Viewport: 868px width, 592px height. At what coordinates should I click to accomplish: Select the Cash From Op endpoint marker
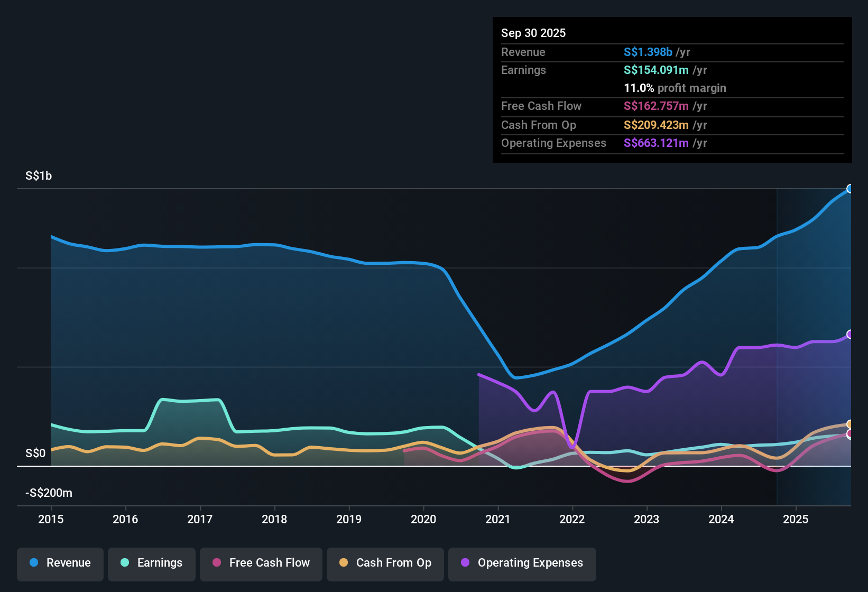click(x=849, y=424)
